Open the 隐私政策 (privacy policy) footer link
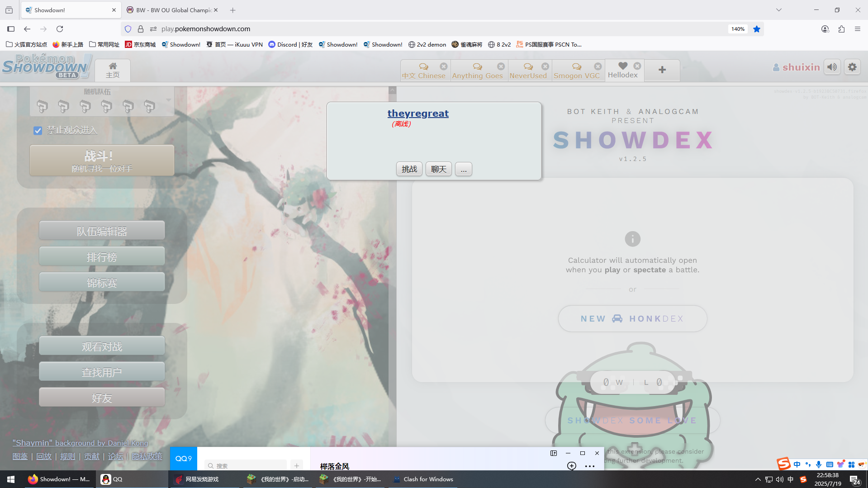The image size is (868, 488). (x=147, y=456)
